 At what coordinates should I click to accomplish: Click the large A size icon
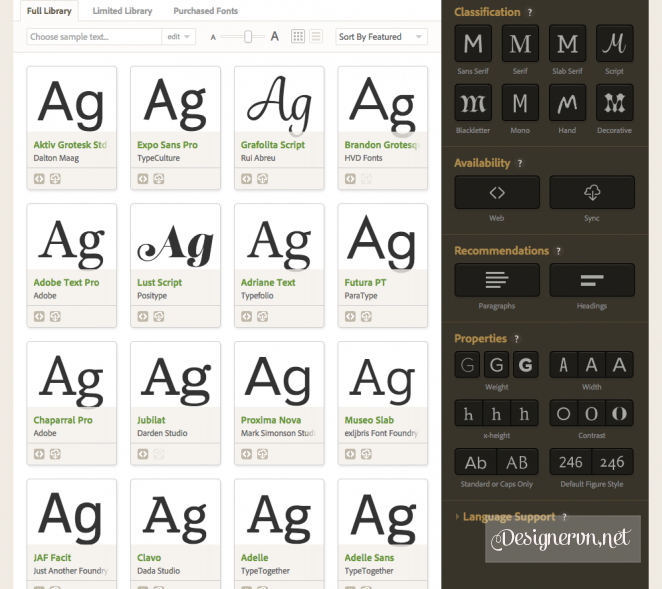point(275,37)
